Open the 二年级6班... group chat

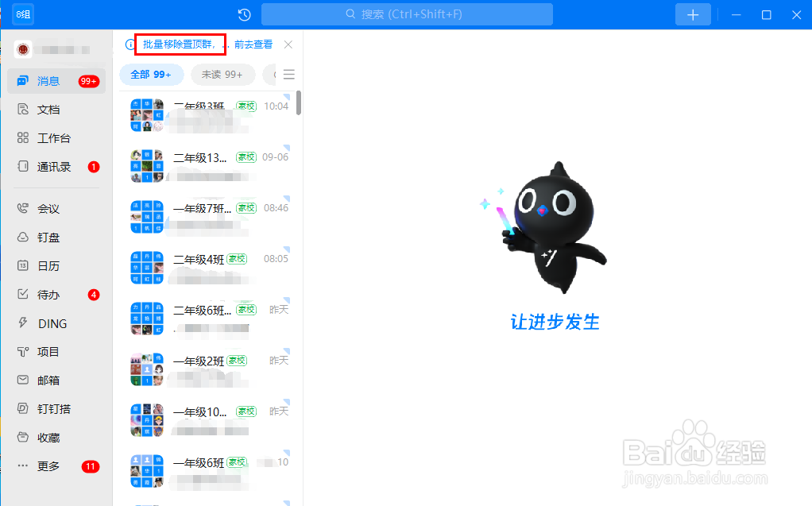208,318
